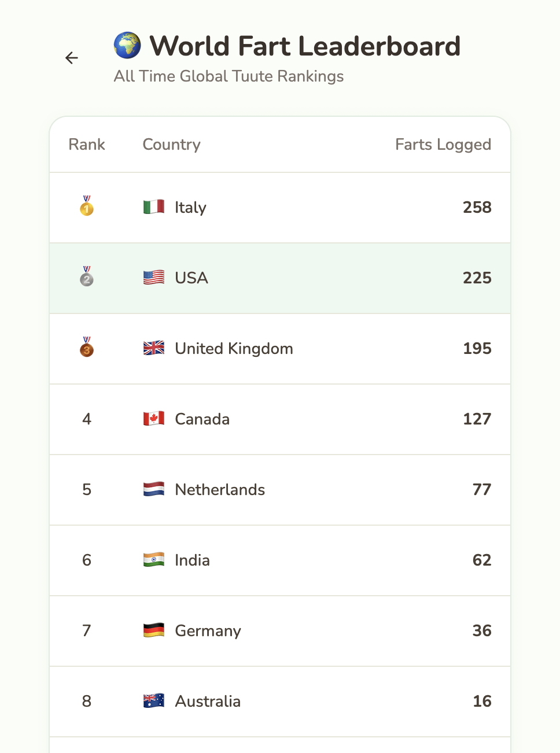Click the Netherlands flag icon

point(154,489)
